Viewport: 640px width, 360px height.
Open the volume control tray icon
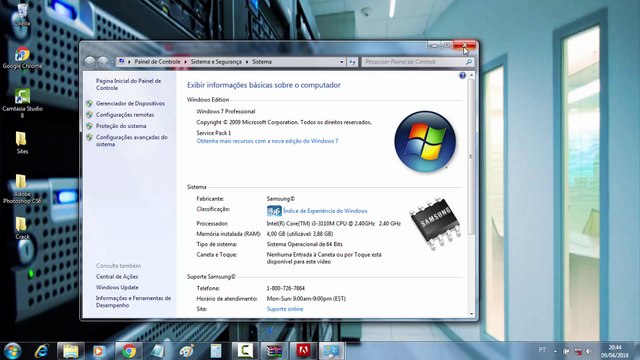589,351
